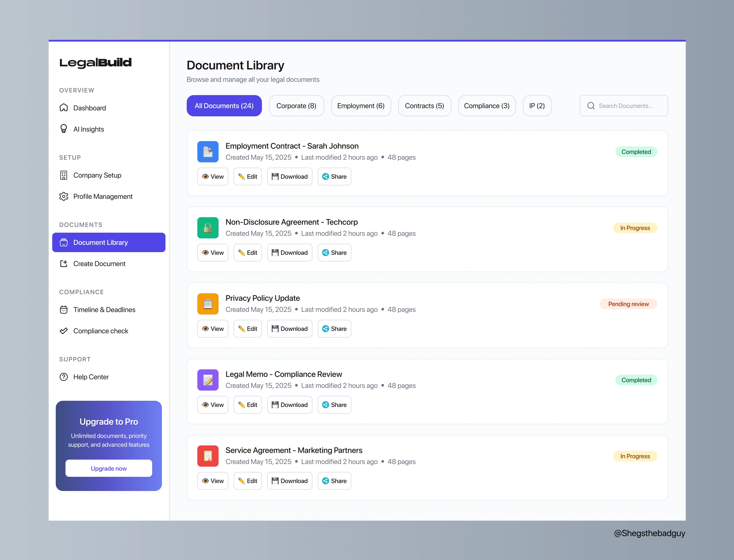
Task: Click the Upgrade now button
Action: [x=109, y=468]
